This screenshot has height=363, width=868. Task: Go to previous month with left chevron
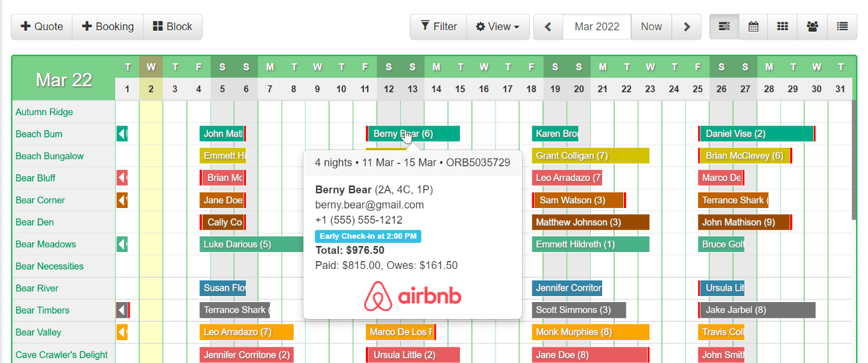pyautogui.click(x=547, y=27)
